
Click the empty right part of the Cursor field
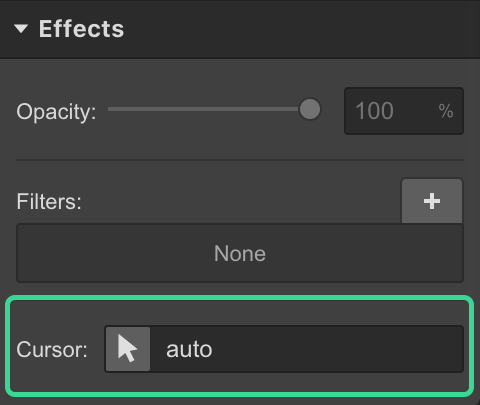tap(337, 349)
